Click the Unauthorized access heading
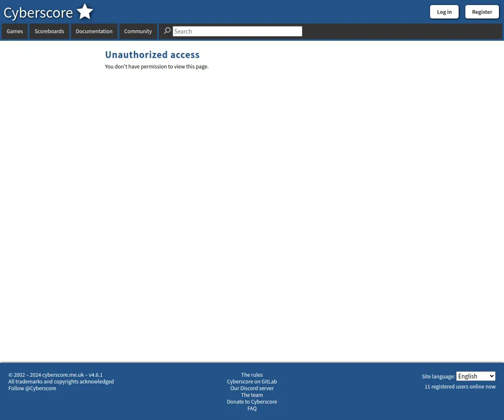Screen dimensions: 504x420 click(152, 55)
